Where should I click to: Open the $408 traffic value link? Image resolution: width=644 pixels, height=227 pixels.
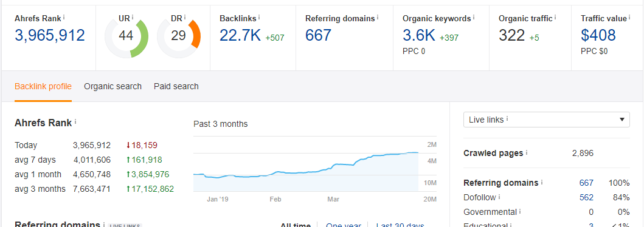(x=598, y=36)
